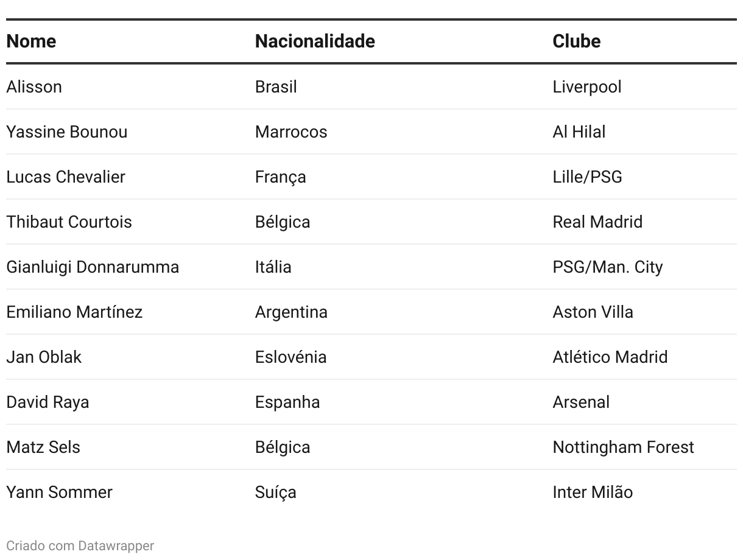743x560 pixels.
Task: Open the Criado com Datawrapper link
Action: coord(80,545)
